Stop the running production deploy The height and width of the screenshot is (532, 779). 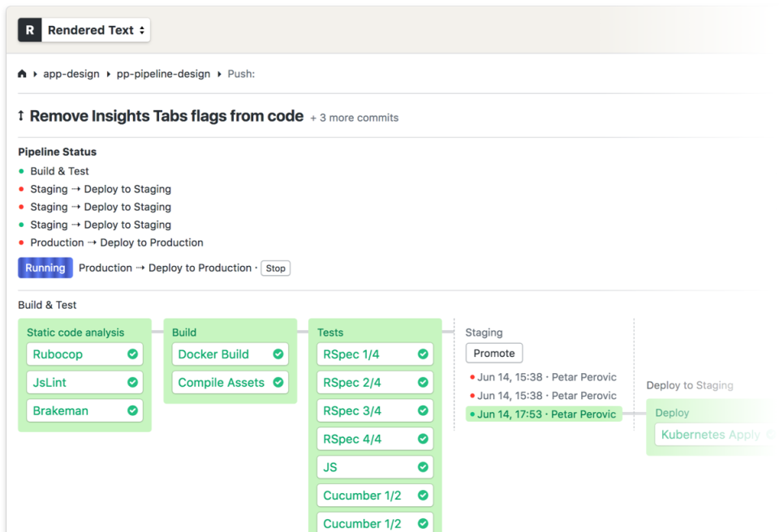[x=275, y=268]
